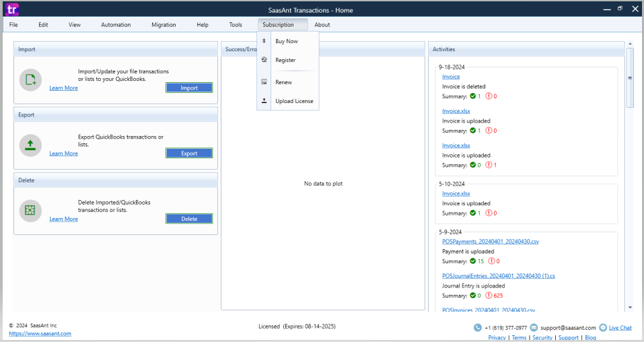Screen dimensions: 644x342
Task: Click the dollar icon beside Buy Now
Action: pos(264,40)
